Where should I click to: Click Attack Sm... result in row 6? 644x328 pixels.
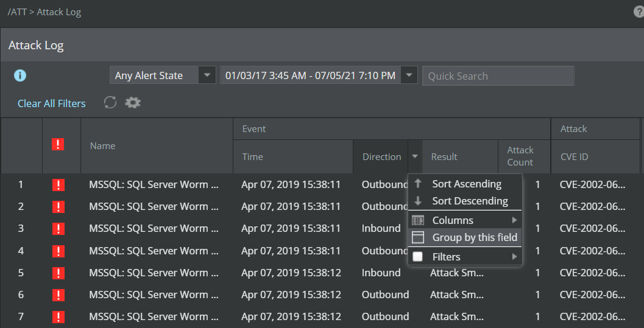(x=457, y=295)
